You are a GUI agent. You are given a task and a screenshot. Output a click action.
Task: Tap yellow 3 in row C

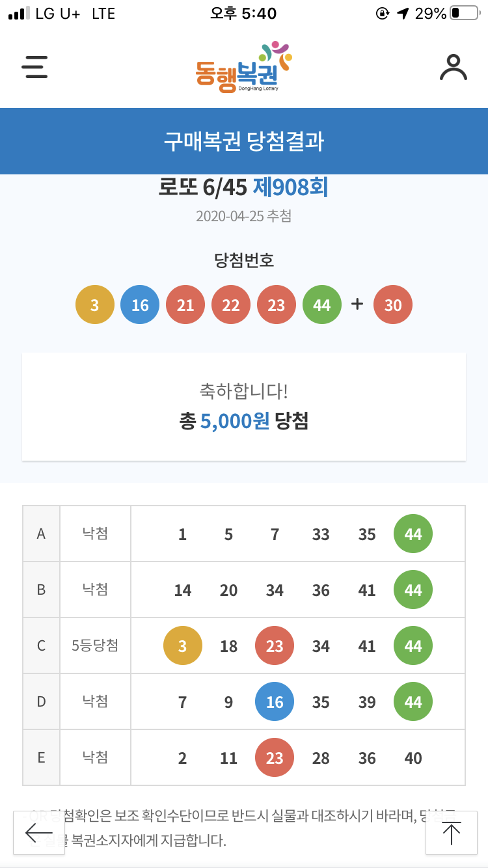click(182, 646)
